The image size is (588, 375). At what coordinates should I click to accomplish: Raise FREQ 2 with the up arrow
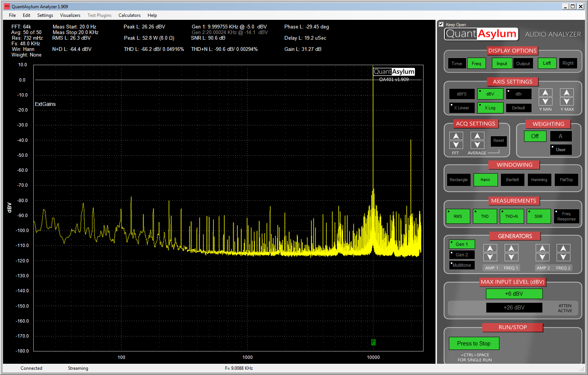tap(563, 248)
